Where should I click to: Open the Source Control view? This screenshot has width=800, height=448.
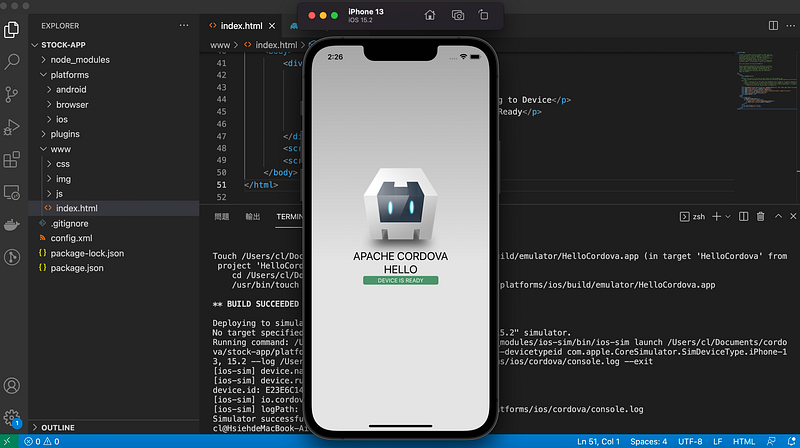point(12,94)
